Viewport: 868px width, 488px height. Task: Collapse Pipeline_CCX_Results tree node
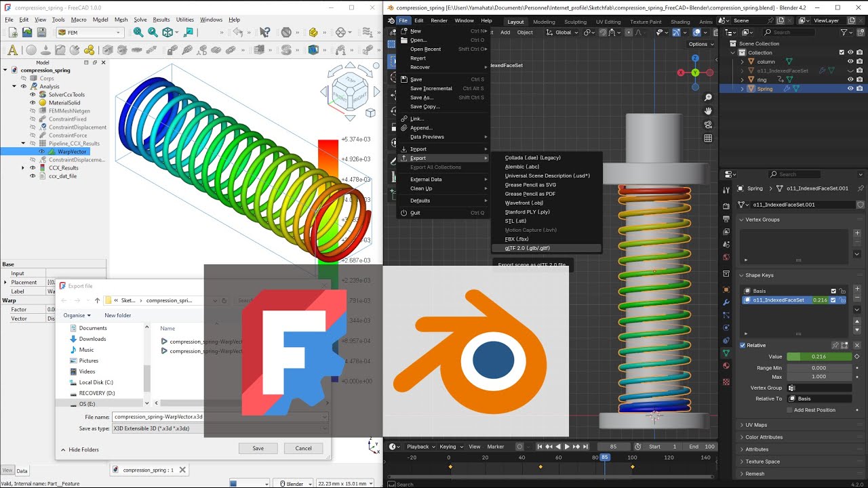[22, 144]
